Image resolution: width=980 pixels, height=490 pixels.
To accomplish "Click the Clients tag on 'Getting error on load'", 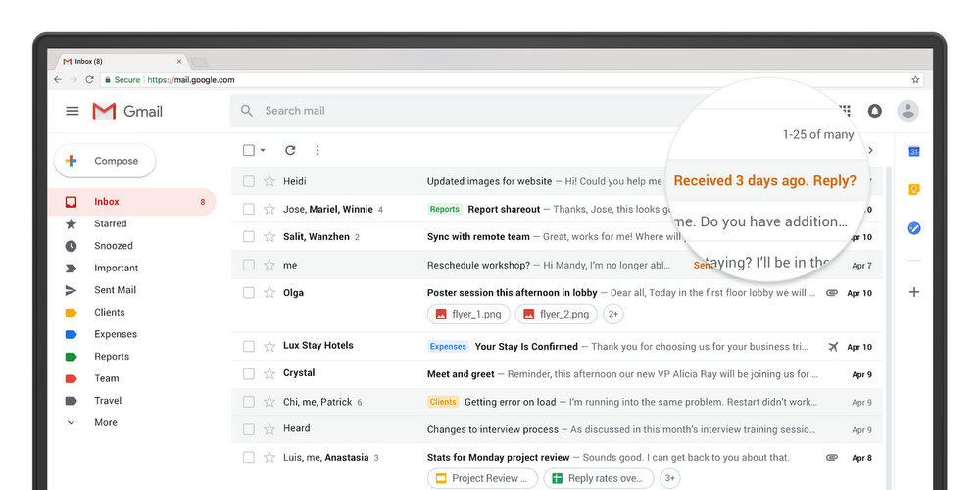I will (443, 402).
